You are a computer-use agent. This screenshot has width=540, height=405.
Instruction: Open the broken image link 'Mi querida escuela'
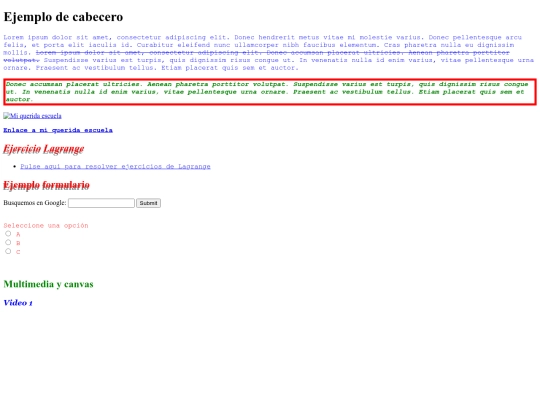coord(32,116)
